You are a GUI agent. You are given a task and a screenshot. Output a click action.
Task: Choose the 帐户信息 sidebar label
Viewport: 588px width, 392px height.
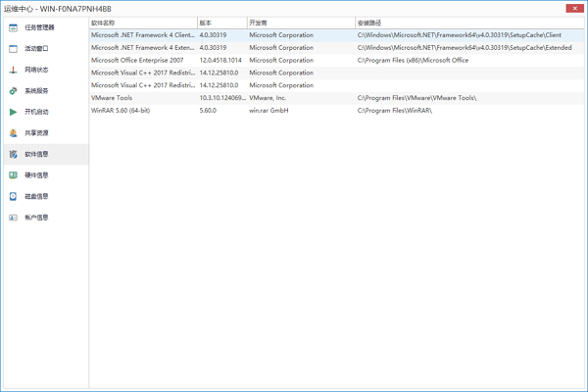[36, 218]
